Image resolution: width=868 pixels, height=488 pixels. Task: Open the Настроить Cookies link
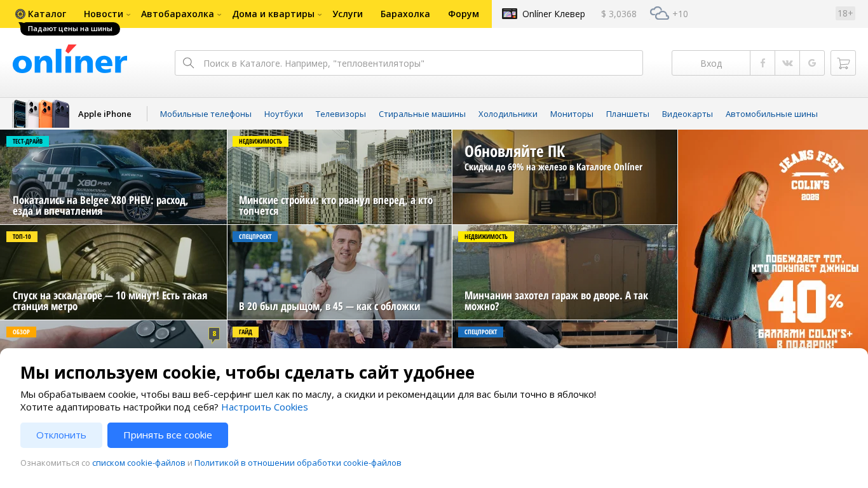click(x=264, y=407)
